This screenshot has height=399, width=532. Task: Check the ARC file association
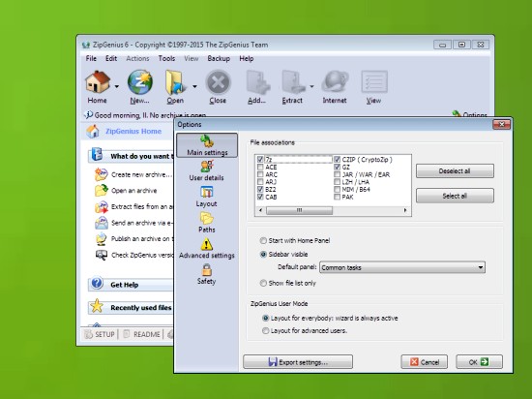click(260, 174)
